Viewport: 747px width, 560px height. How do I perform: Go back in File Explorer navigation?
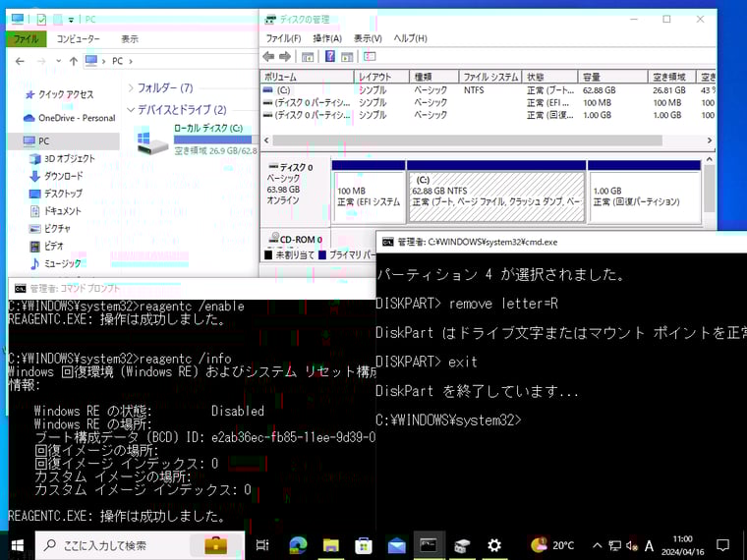(x=20, y=61)
